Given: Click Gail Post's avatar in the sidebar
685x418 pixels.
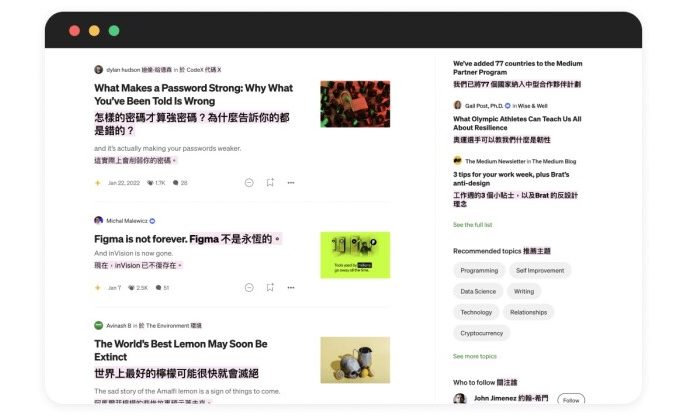Looking at the screenshot, I should (457, 105).
